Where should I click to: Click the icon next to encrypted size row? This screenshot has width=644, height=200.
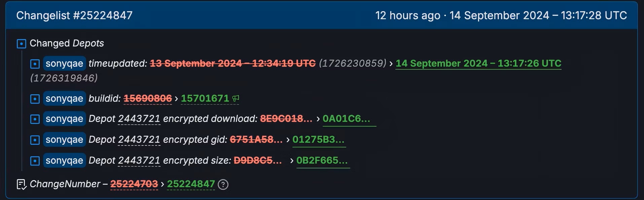(x=35, y=161)
